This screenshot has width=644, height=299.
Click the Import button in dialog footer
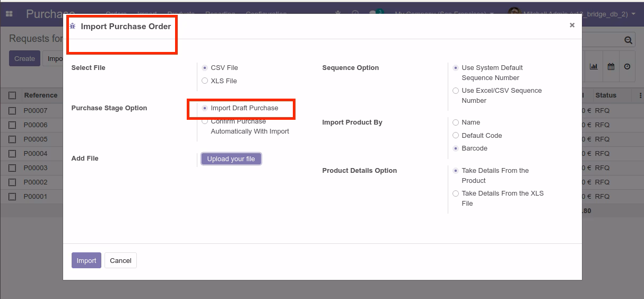click(x=86, y=260)
